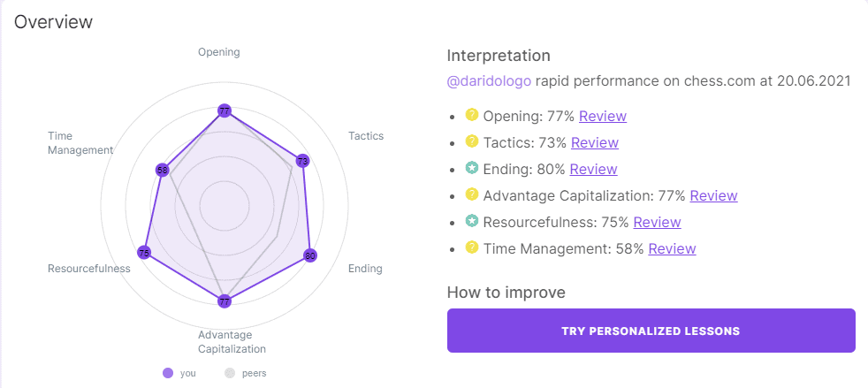Click the yellow icon beside Advantage Capitalization
868x388 pixels.
click(x=472, y=194)
